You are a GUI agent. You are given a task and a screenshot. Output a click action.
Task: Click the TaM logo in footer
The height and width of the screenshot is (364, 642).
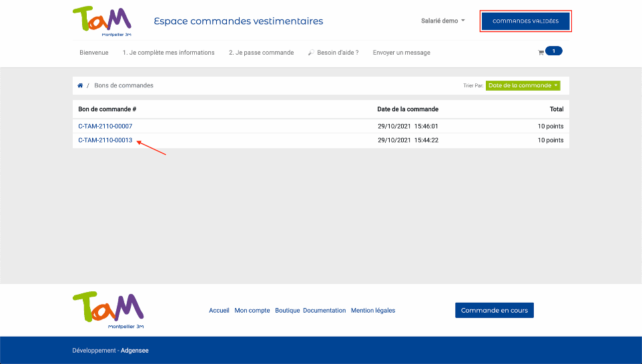(x=108, y=310)
